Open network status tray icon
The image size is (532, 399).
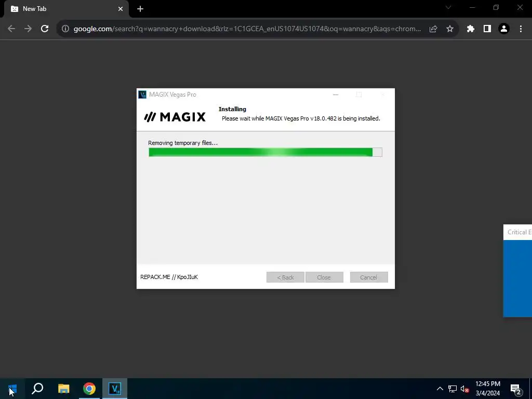[x=453, y=389]
